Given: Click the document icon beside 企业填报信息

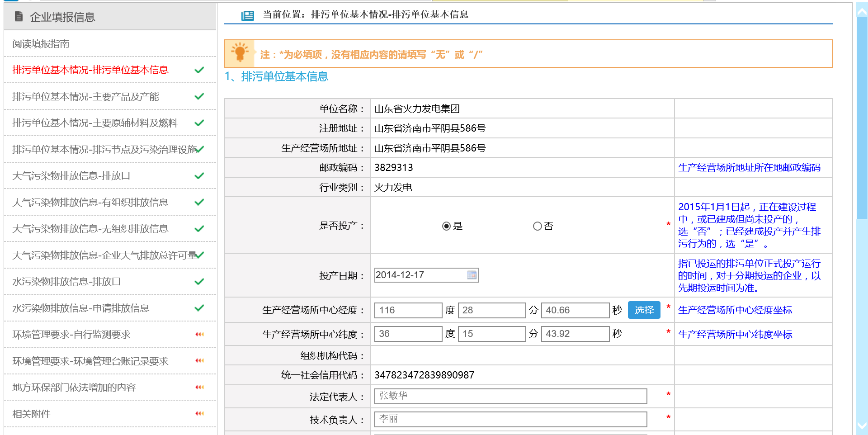Looking at the screenshot, I should 19,17.
